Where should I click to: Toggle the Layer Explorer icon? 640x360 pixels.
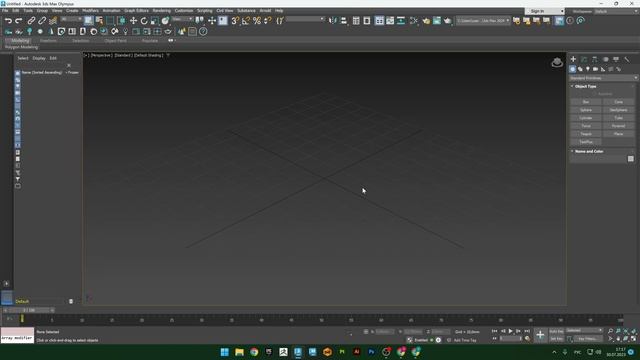click(367, 20)
